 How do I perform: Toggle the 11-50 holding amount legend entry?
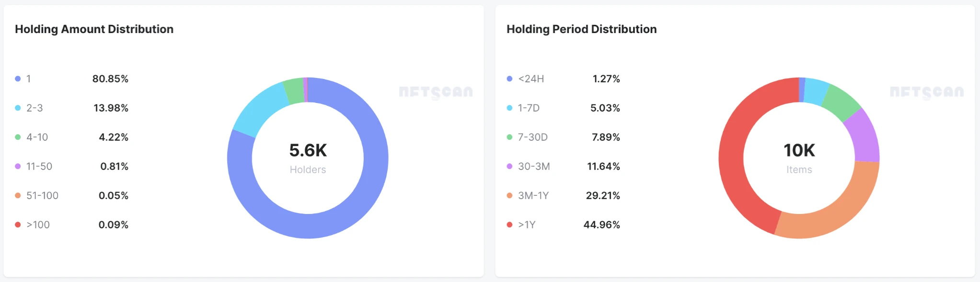tap(39, 166)
